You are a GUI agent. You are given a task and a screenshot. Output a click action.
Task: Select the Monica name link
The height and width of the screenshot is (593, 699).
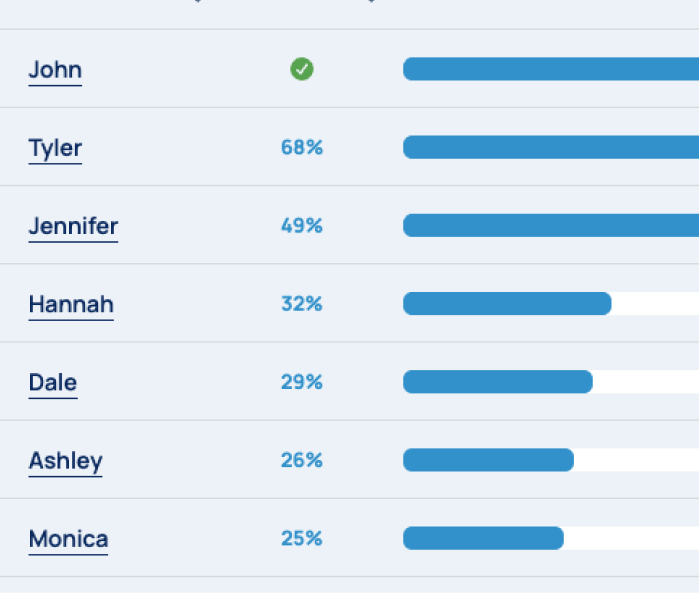pyautogui.click(x=68, y=539)
